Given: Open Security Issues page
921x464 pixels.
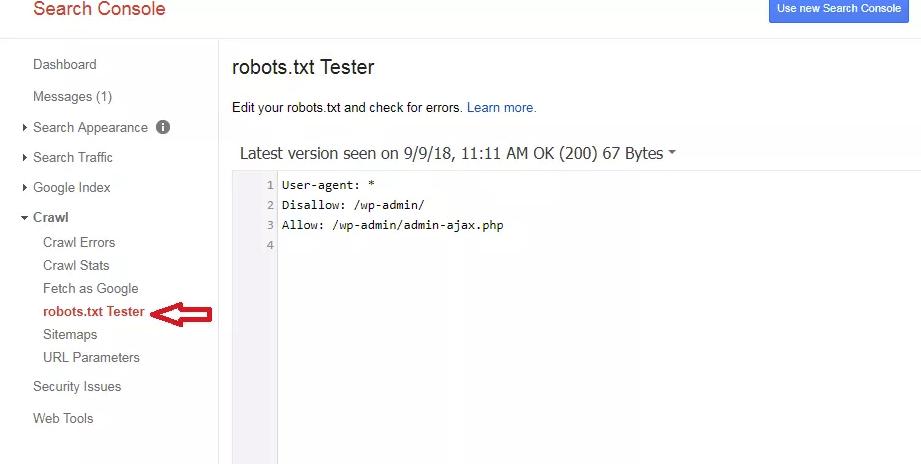Looking at the screenshot, I should (x=77, y=387).
